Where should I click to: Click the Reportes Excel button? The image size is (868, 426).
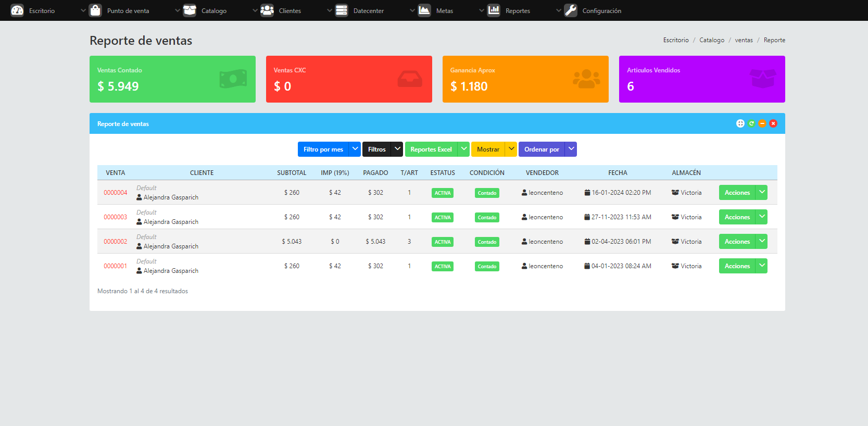tap(431, 149)
